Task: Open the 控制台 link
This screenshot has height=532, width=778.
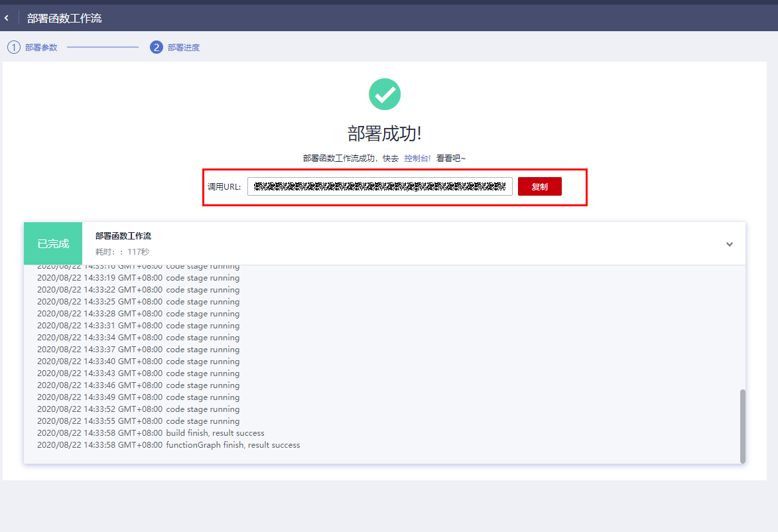Action: 417,159
